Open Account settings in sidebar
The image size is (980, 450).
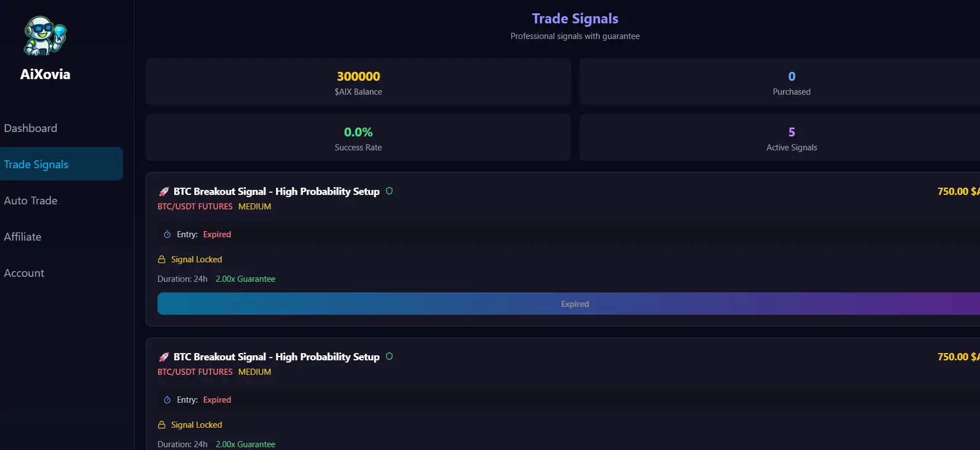click(24, 273)
